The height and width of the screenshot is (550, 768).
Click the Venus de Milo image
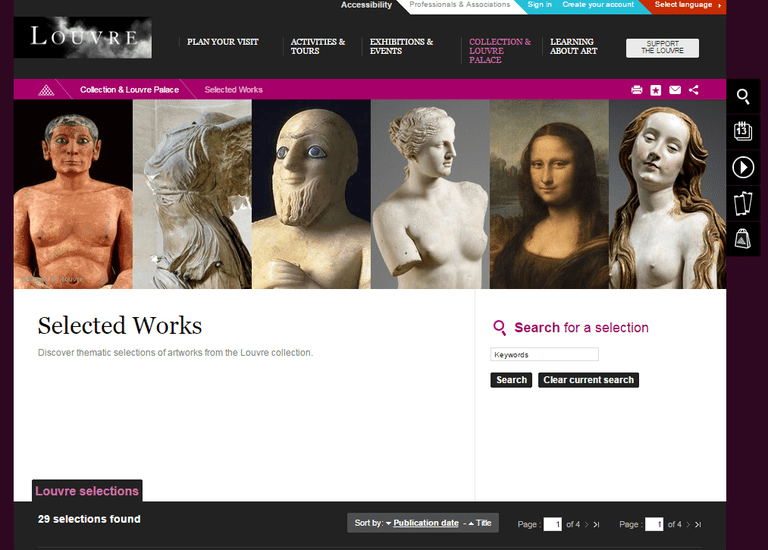tap(430, 194)
